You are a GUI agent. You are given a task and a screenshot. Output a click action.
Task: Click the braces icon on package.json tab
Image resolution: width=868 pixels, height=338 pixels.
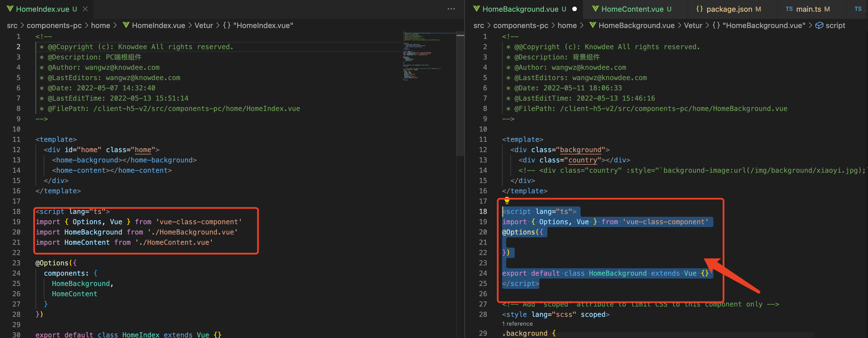pyautogui.click(x=699, y=9)
